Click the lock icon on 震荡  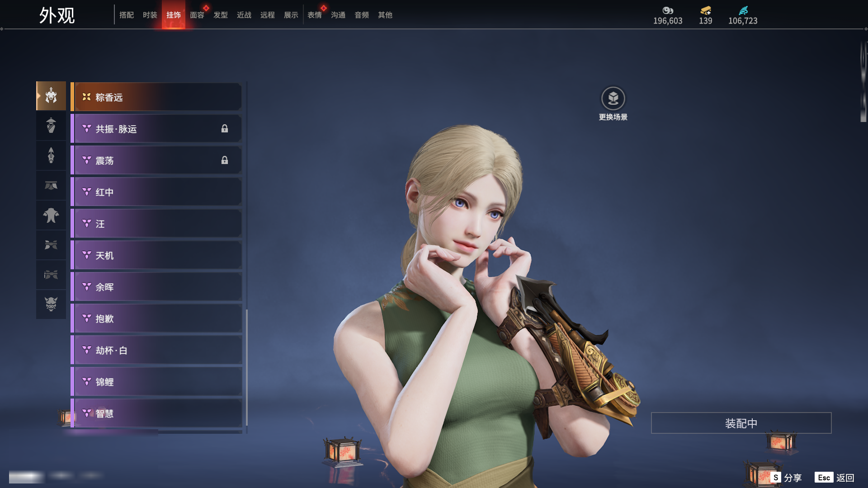(225, 160)
